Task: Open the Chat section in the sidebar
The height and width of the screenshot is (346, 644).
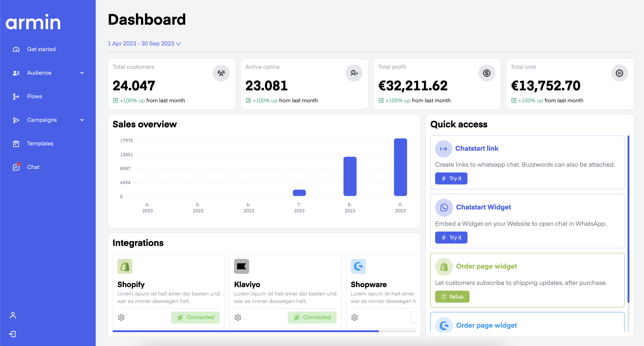Action: (x=33, y=167)
